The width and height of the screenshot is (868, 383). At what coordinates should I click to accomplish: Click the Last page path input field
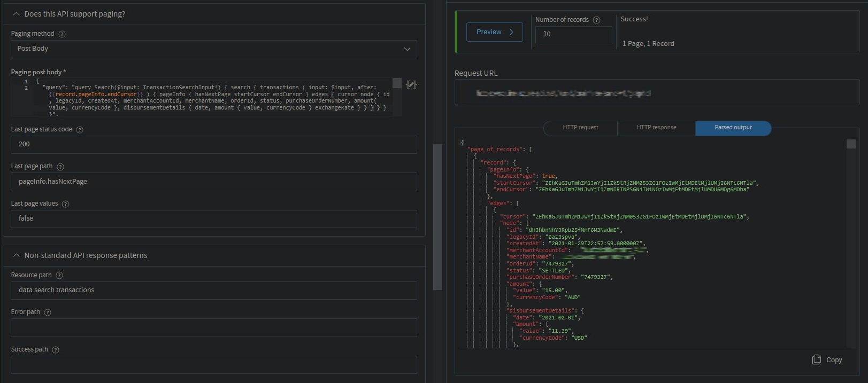213,182
